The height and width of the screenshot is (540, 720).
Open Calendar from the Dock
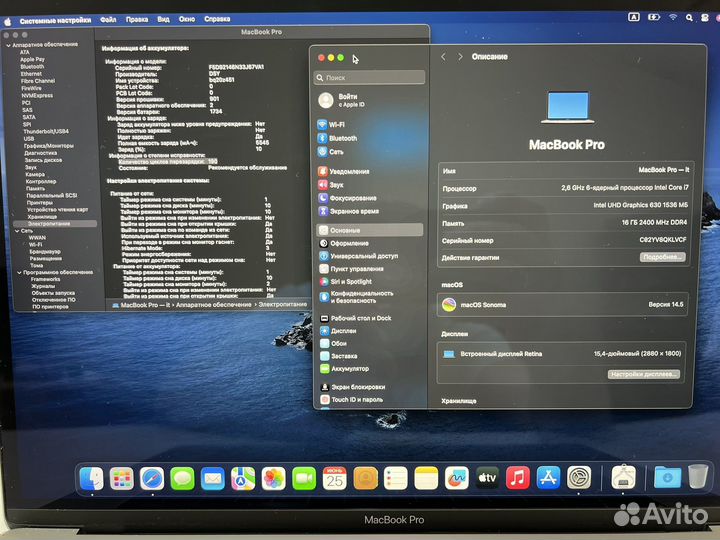click(x=334, y=478)
